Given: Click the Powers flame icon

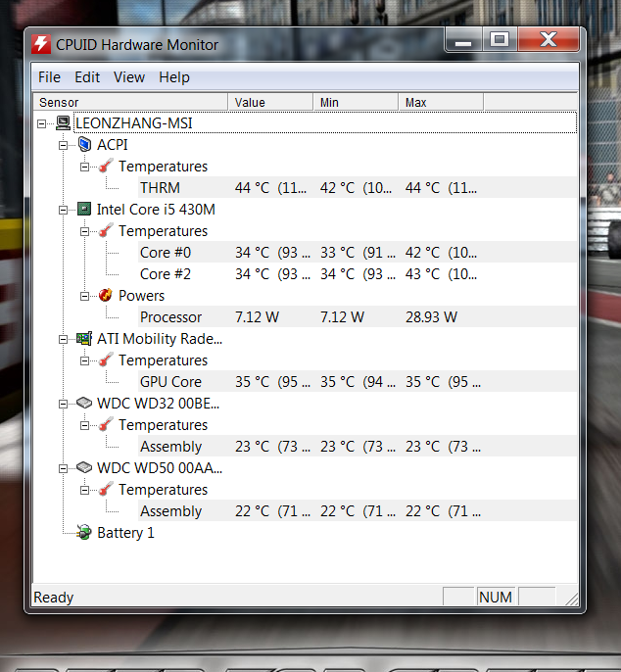Looking at the screenshot, I should (x=106, y=295).
